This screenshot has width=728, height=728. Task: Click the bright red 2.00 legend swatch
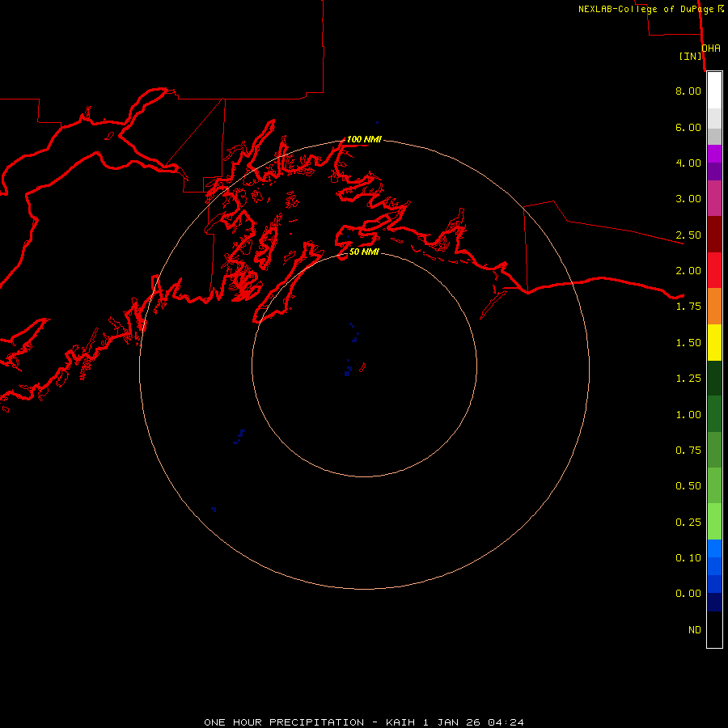tap(714, 270)
